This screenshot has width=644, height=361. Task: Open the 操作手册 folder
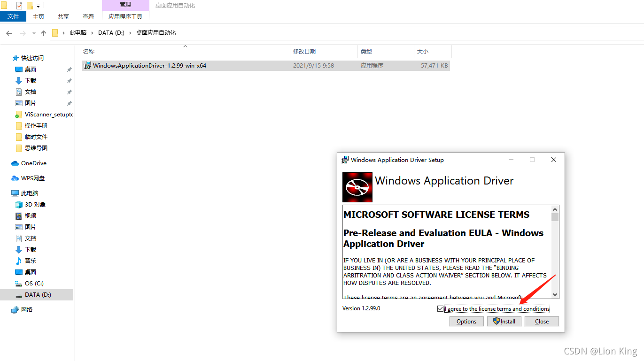pyautogui.click(x=36, y=126)
